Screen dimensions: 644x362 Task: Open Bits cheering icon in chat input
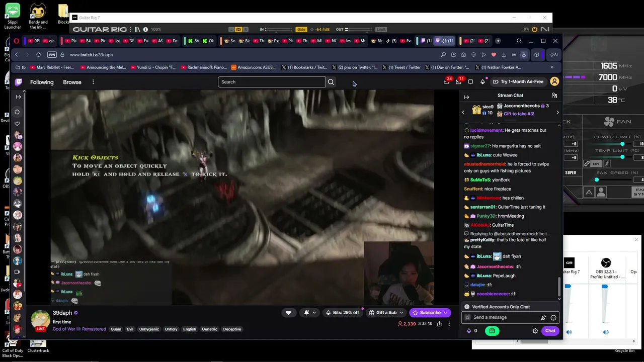coord(543,318)
